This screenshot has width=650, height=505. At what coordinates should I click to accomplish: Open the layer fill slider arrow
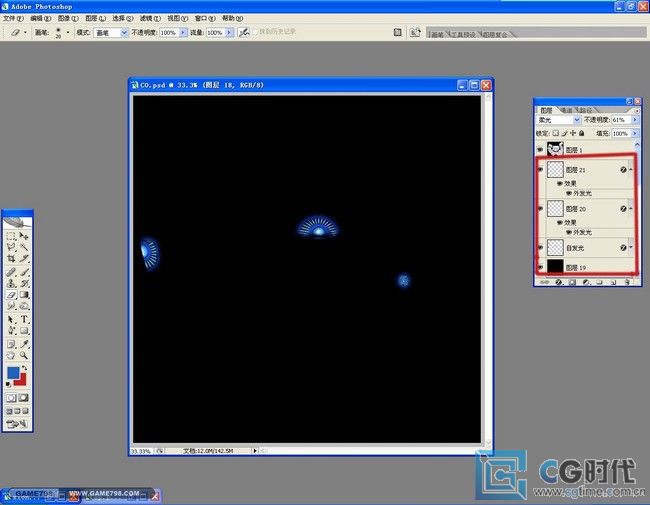coord(635,134)
